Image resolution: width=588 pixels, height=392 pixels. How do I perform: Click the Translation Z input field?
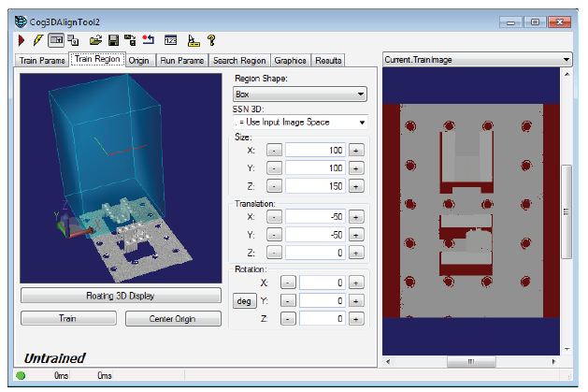315,253
